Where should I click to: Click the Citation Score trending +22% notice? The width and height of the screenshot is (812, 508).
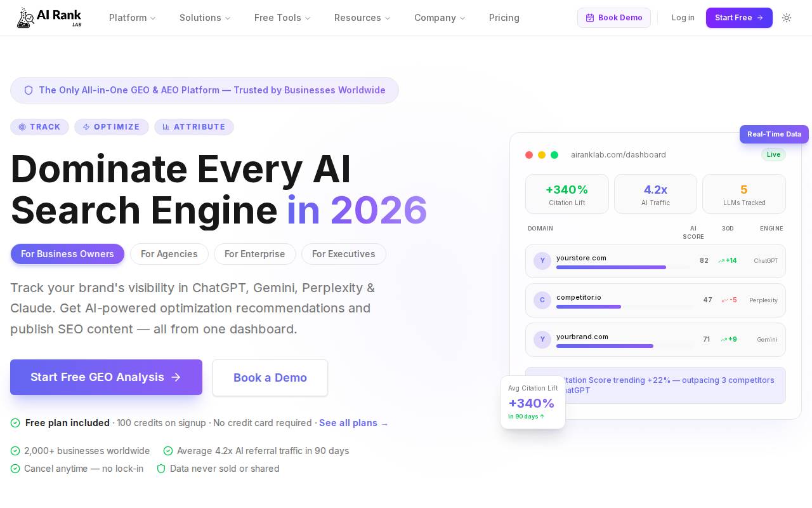pos(655,385)
